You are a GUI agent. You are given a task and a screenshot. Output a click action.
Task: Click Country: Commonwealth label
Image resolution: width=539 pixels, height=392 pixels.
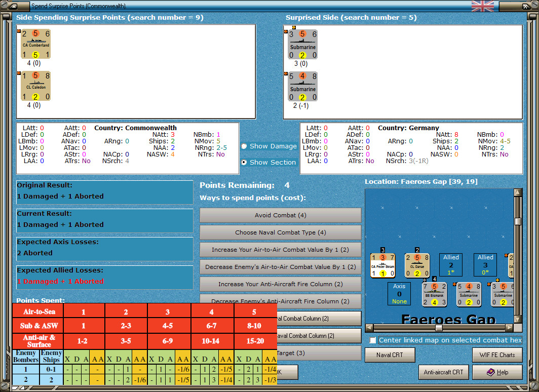[135, 128]
